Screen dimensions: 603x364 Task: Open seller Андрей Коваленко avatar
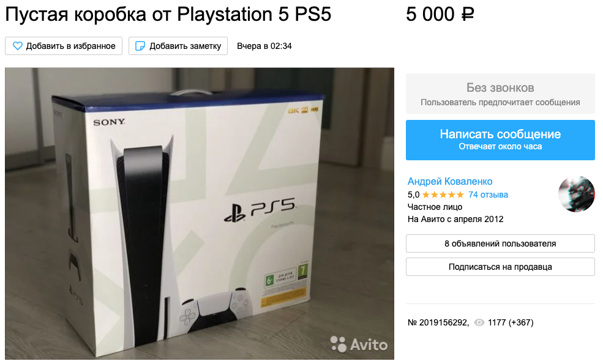click(577, 194)
